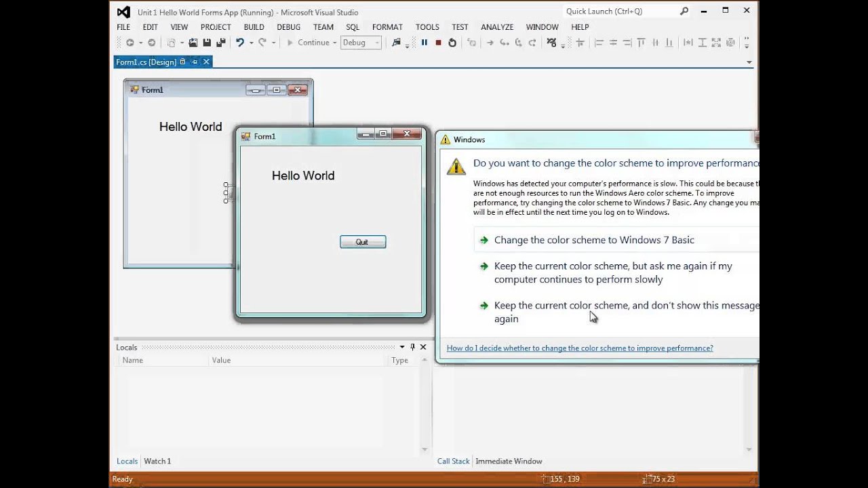Image resolution: width=868 pixels, height=488 pixels.
Task: Close the Locals panel
Action: [x=423, y=347]
